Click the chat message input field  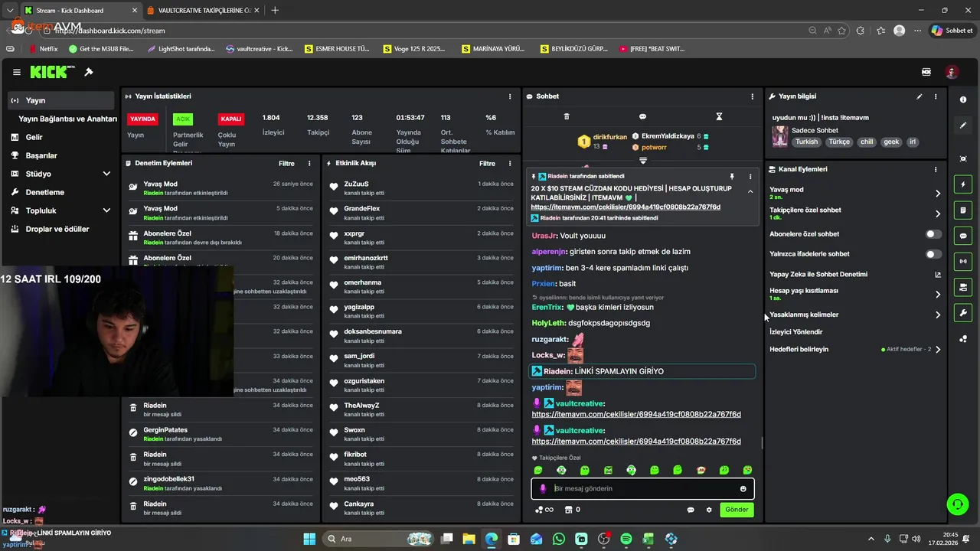pyautogui.click(x=642, y=488)
